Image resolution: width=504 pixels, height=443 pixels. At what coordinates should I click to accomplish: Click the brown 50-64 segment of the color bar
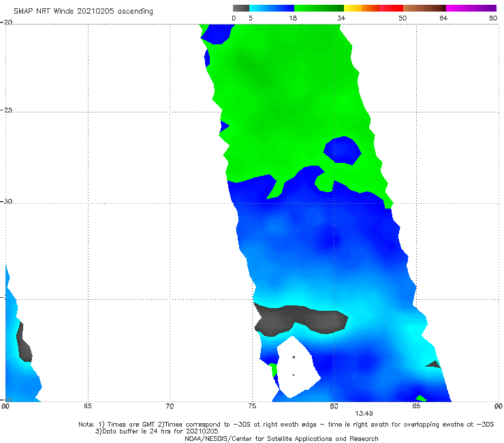(x=424, y=8)
